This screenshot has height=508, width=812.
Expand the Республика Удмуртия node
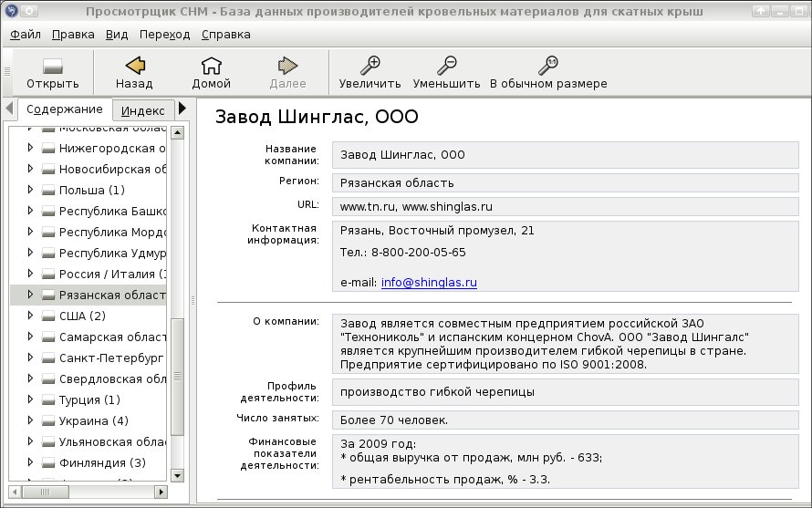(x=30, y=253)
